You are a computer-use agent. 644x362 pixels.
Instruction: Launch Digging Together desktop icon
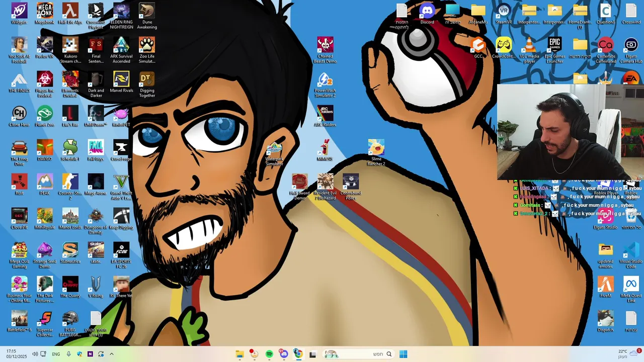147,84
